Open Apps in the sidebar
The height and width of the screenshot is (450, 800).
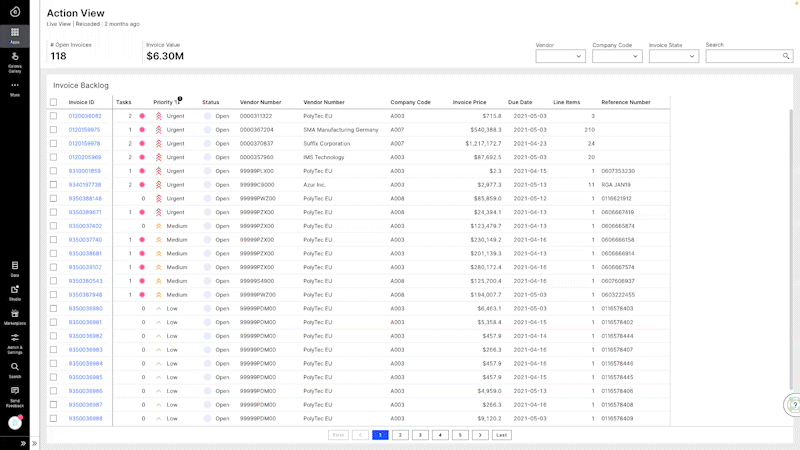point(15,36)
